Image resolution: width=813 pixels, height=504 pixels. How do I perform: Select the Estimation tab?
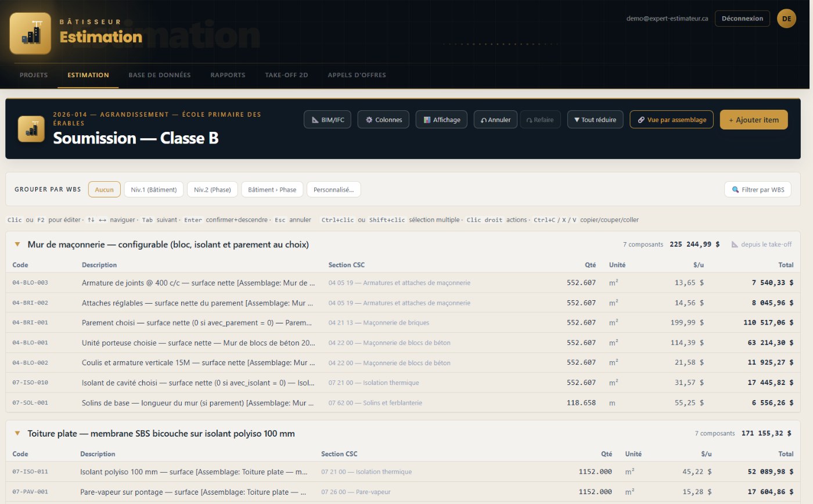(x=88, y=75)
